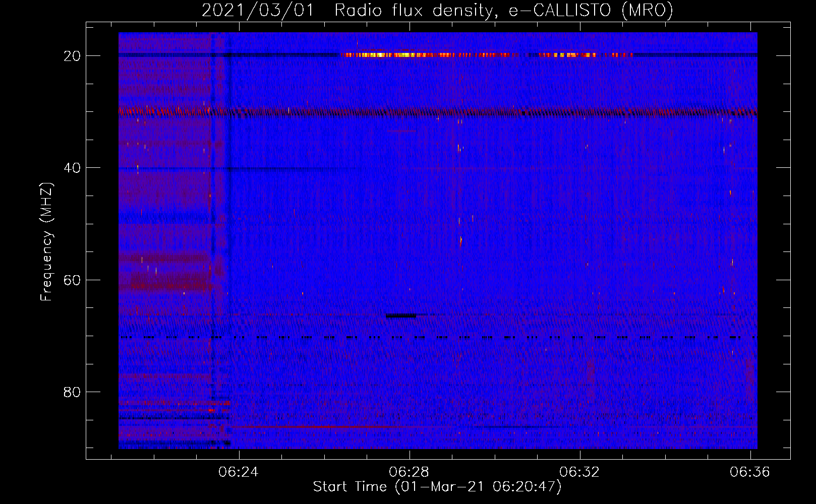This screenshot has width=816, height=504.
Task: Click the "Frequency (MHZ)" y-axis label
Action: click(x=46, y=242)
